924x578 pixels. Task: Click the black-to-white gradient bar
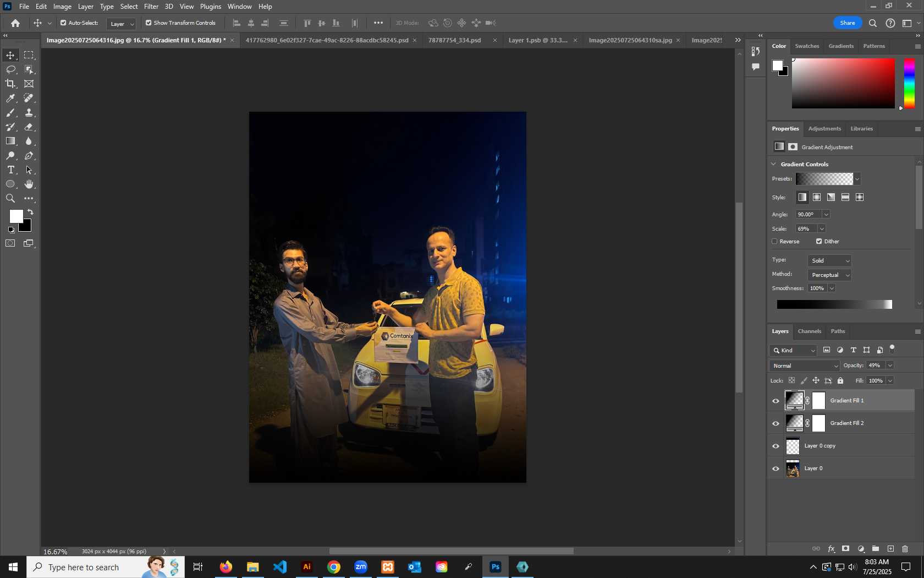(834, 304)
